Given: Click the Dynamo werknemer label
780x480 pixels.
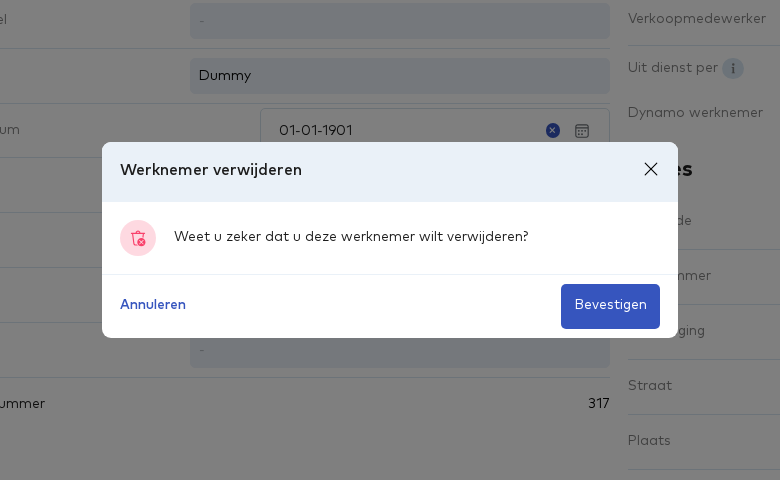Looking at the screenshot, I should click(695, 112).
